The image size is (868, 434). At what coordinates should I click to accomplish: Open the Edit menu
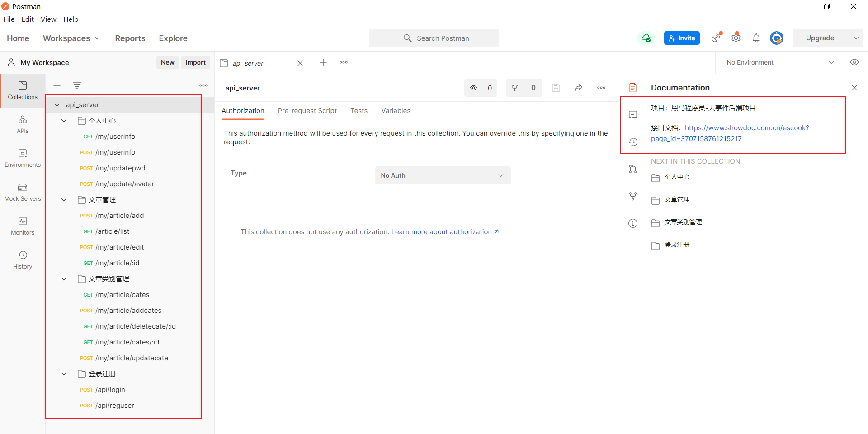(x=28, y=19)
